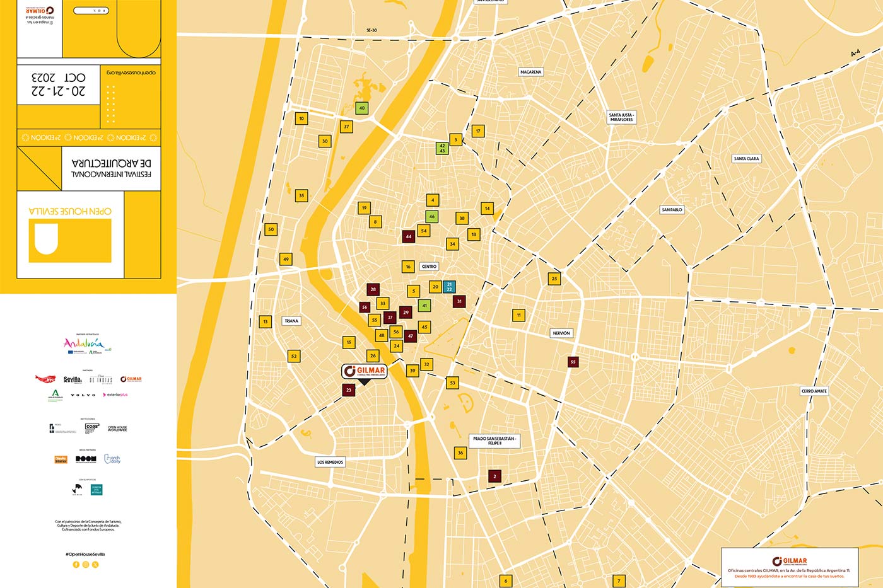
Task: Select maroon map marker 23
Action: coord(349,390)
